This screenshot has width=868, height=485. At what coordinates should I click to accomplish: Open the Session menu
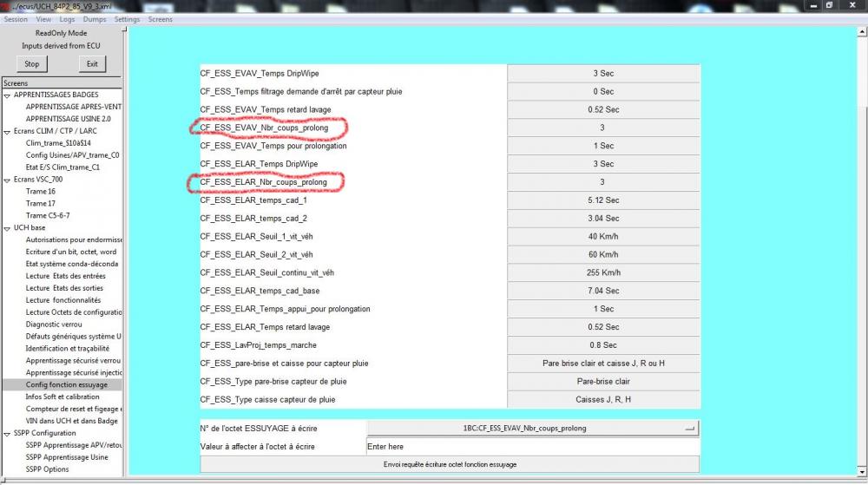tap(16, 19)
